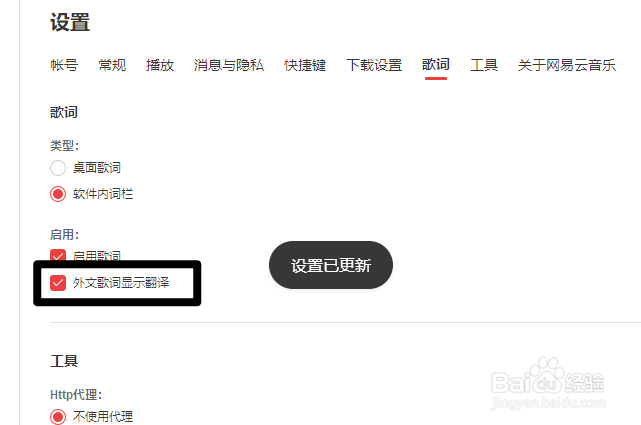This screenshot has height=425, width=641.
Task: Open the 消息与隐私 tab
Action: [x=229, y=65]
